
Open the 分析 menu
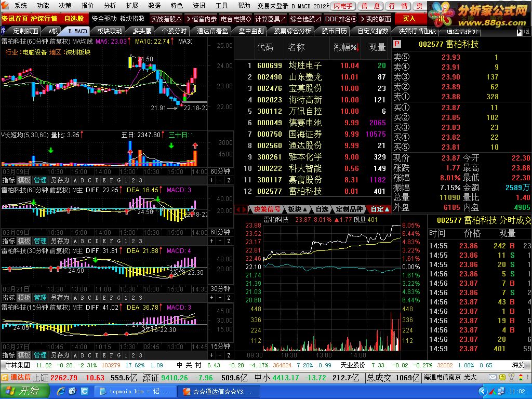[x=110, y=5]
